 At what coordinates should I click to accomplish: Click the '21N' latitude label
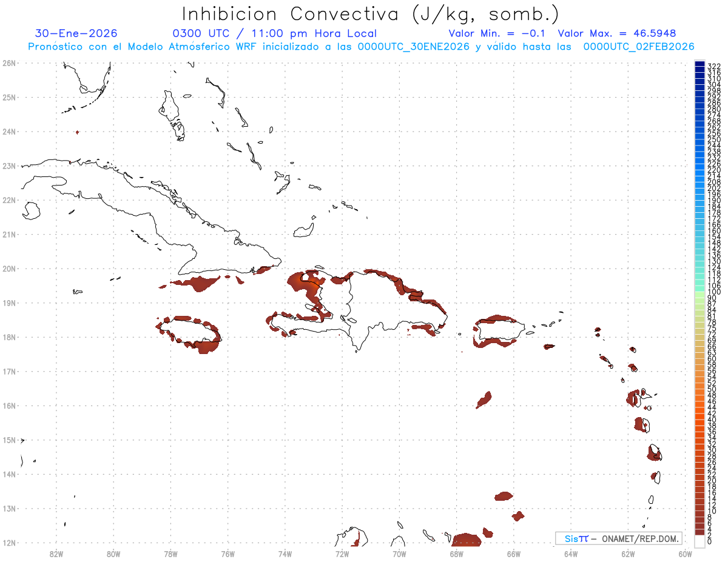8,234
